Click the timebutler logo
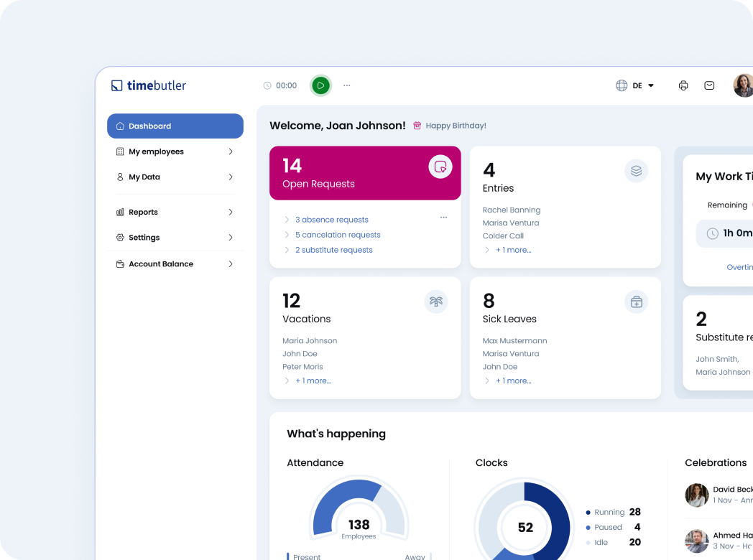 click(149, 85)
